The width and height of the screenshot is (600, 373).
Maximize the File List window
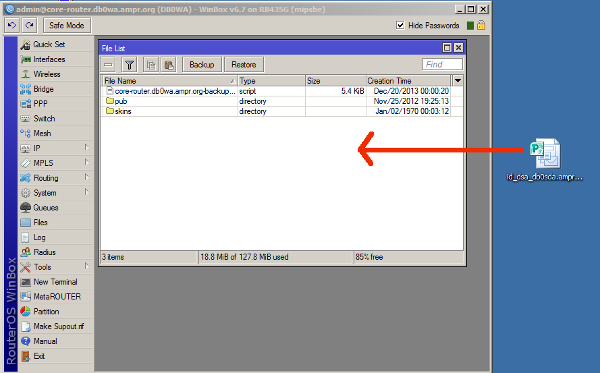pyautogui.click(x=447, y=48)
